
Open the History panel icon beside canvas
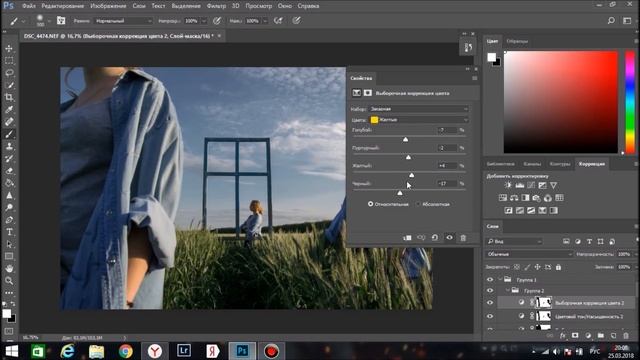[x=468, y=47]
